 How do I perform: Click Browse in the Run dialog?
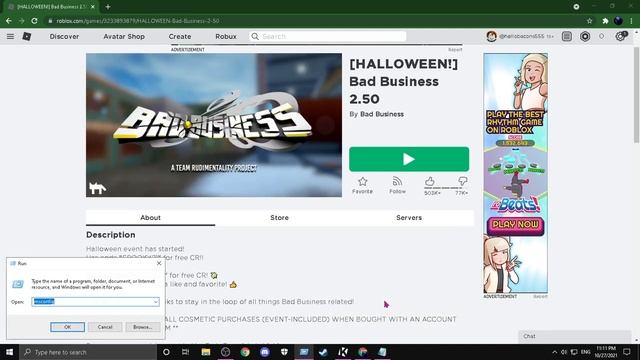point(142,327)
